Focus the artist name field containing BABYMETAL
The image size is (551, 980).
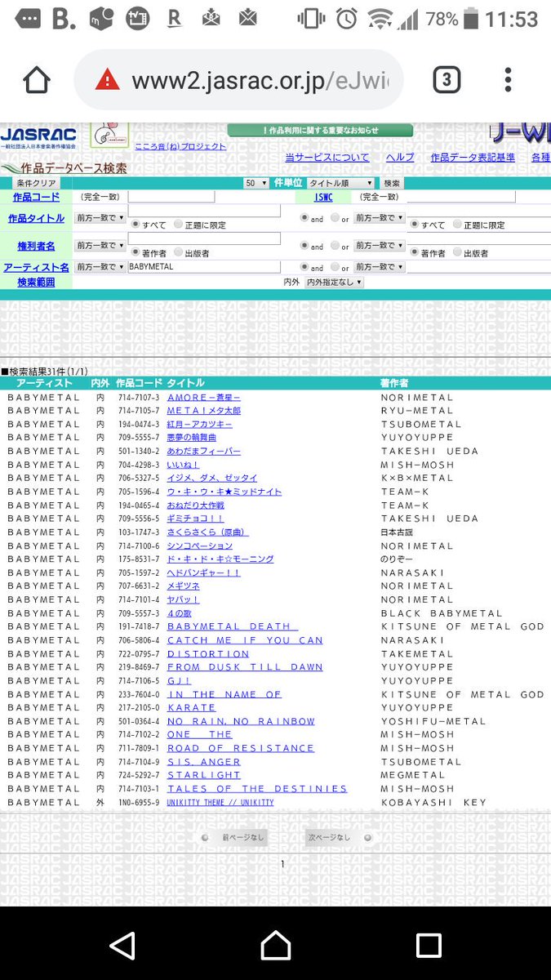click(x=204, y=267)
